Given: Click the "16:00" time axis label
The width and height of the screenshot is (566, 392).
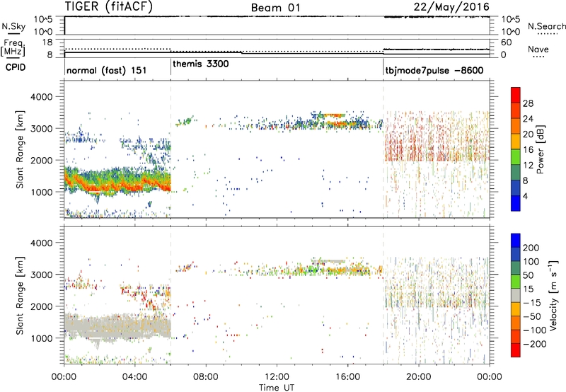Looking at the screenshot, I should [347, 377].
